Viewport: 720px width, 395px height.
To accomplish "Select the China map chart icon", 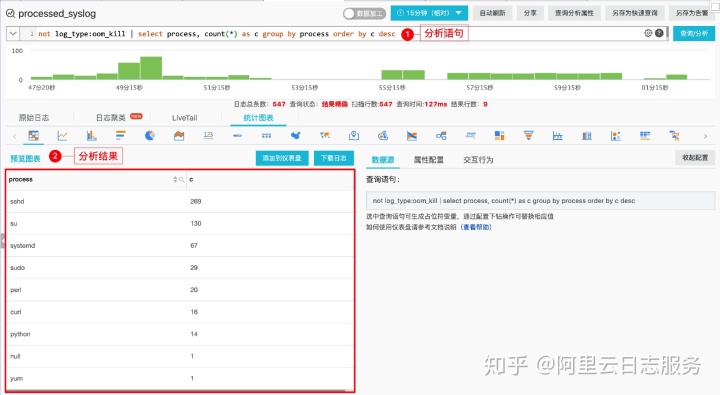I will [x=295, y=135].
